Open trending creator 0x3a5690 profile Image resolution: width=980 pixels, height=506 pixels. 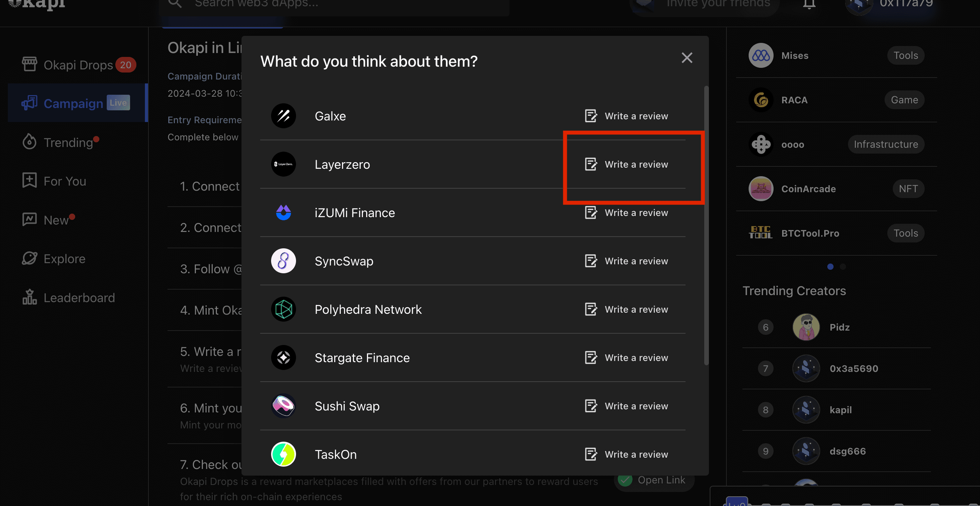click(837, 368)
